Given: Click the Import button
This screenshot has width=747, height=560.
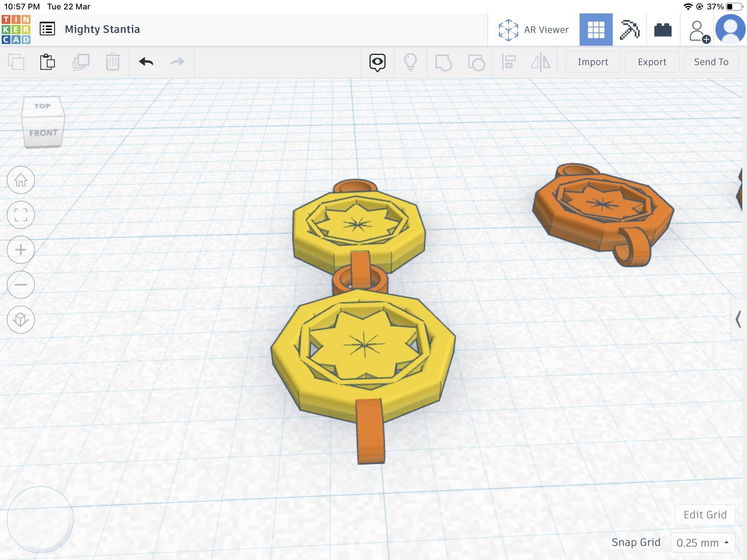Looking at the screenshot, I should [593, 62].
